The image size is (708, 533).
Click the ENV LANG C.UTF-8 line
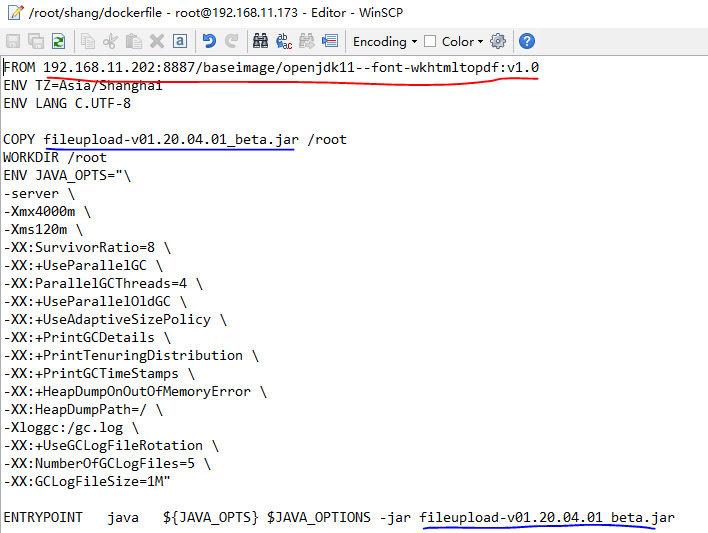tap(67, 103)
